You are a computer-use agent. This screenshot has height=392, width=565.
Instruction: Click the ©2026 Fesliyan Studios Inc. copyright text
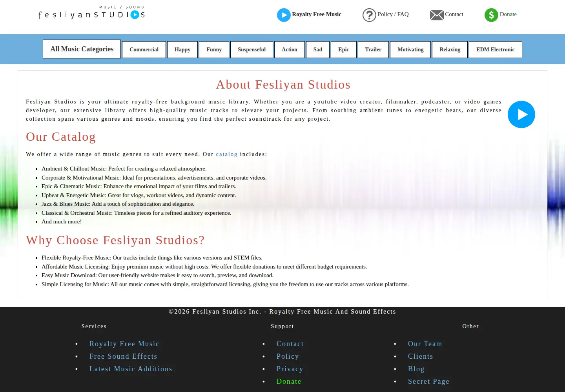coord(282,312)
